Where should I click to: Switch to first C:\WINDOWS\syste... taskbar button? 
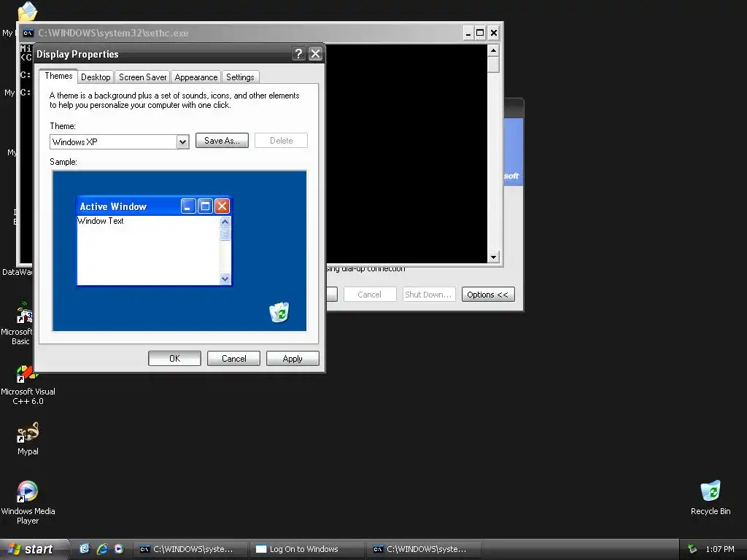click(190, 549)
